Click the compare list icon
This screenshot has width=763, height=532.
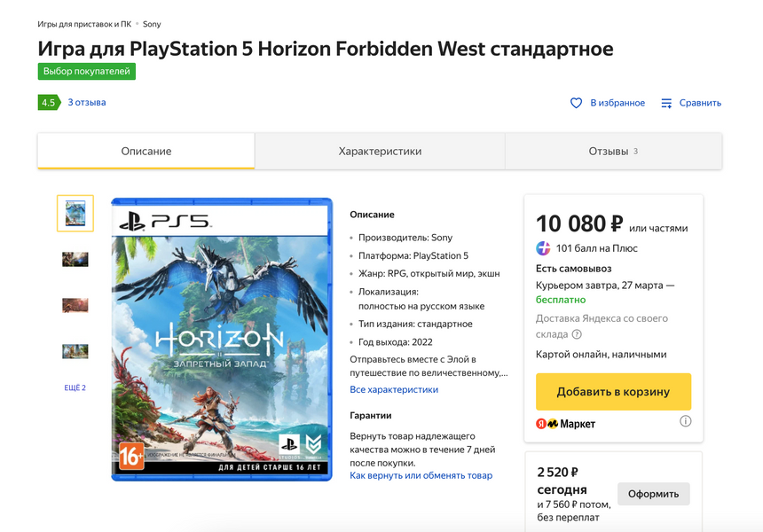click(x=666, y=103)
